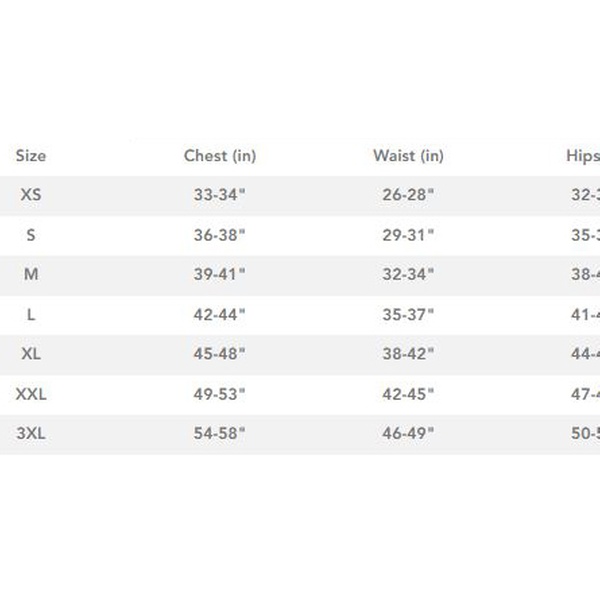This screenshot has height=600, width=600.
Task: Click waist measurement 35-37" cell
Action: coord(408,315)
